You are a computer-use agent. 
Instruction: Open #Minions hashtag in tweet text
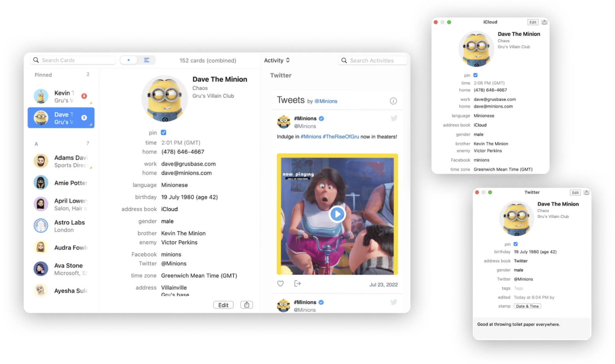(x=311, y=137)
